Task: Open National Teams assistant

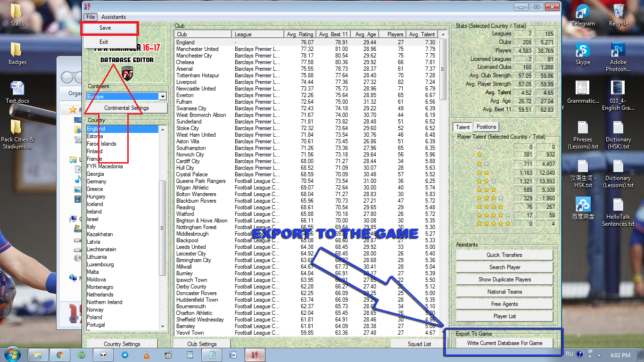Action: [504, 292]
